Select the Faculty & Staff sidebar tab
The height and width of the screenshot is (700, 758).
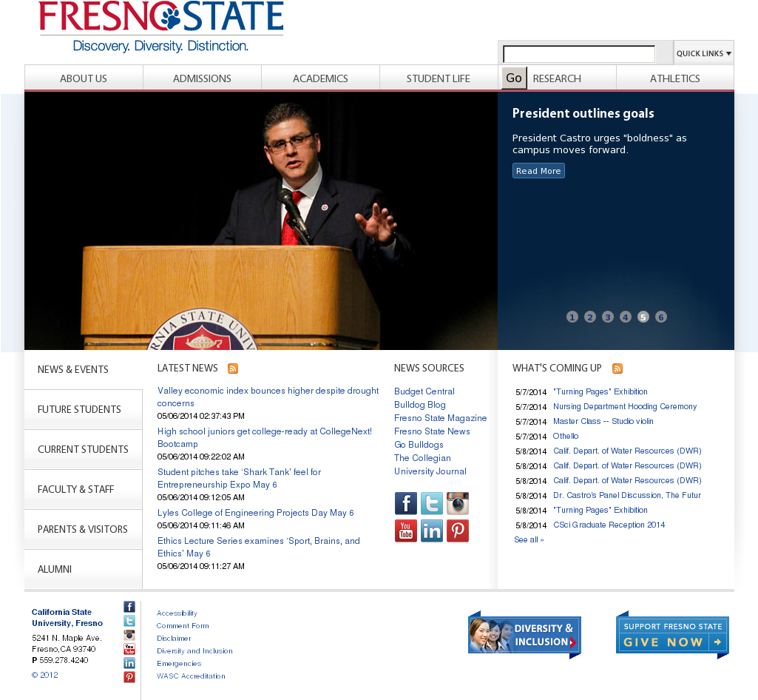[83, 489]
